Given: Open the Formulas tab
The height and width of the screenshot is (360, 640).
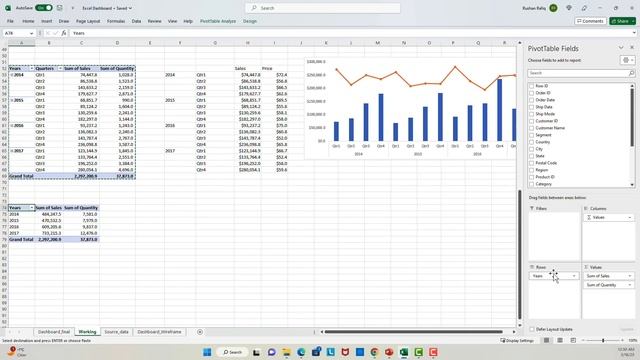Looking at the screenshot, I should [116, 21].
